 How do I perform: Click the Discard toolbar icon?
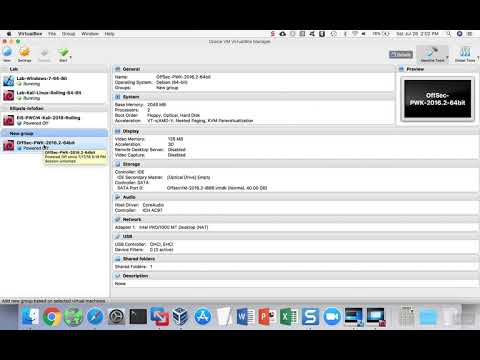click(x=44, y=54)
